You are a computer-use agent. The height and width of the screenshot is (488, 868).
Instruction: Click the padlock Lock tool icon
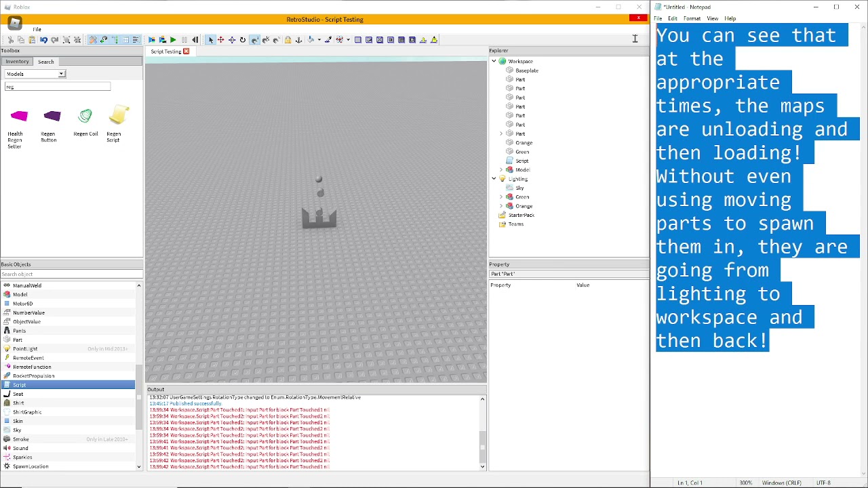(x=288, y=39)
